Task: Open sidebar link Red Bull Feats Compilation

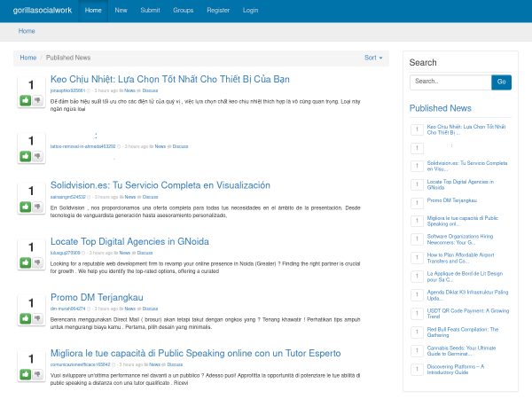Action: 463,332
